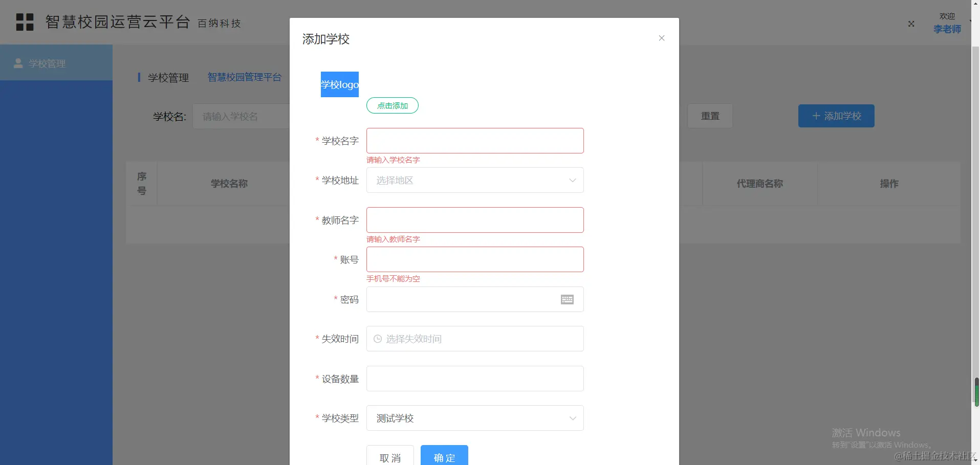Click the blue 添加学校 button
The height and width of the screenshot is (465, 980).
[836, 116]
